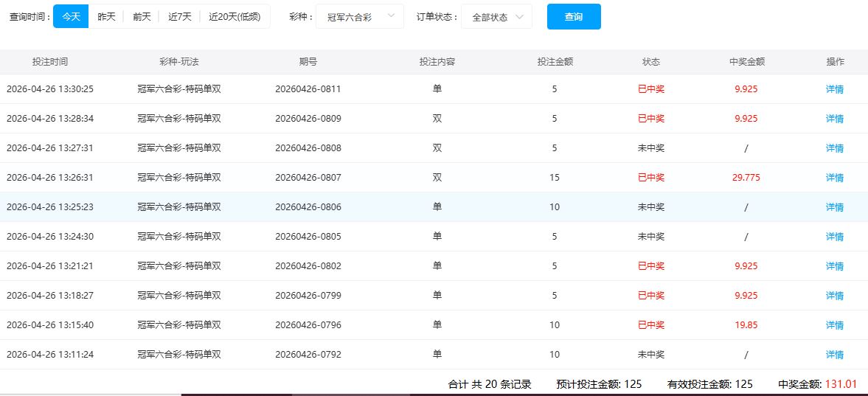This screenshot has height=396, width=868.
Task: Click 未中奖 status in the 20260426-0808 row
Action: 651,148
